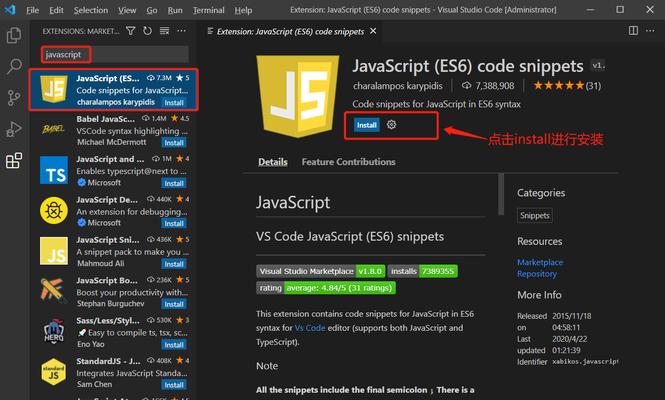Open the Run menu

[x=175, y=10]
